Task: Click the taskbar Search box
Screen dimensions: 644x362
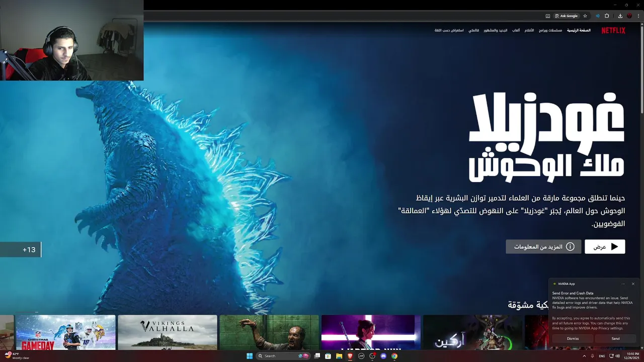Action: click(284, 356)
